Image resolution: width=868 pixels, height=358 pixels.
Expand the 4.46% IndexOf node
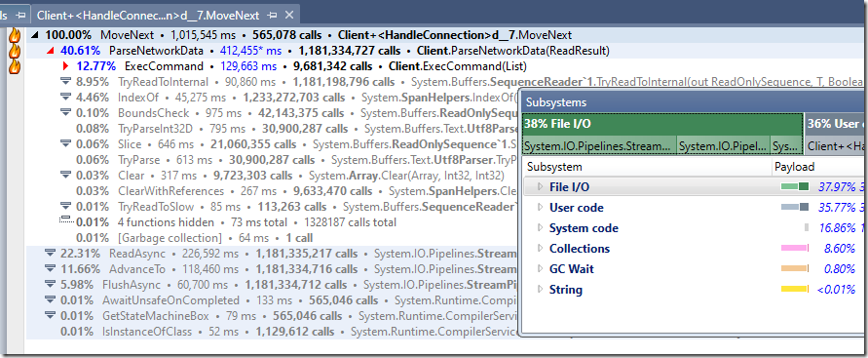[x=66, y=98]
